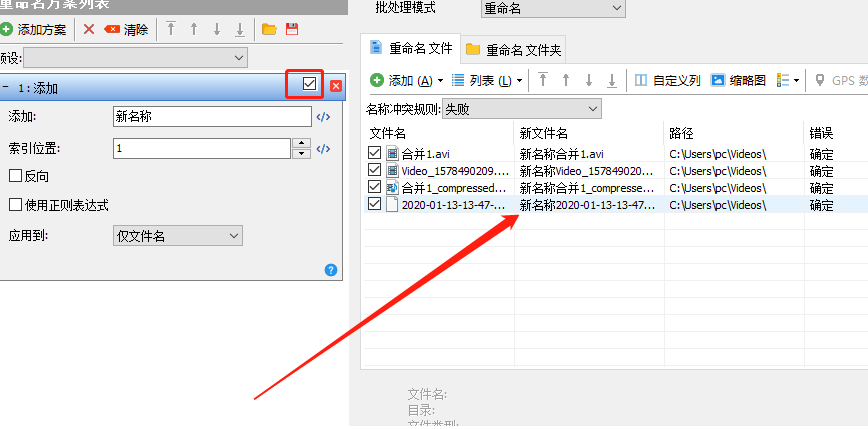Move file up in file list toolbar
Image resolution: width=868 pixels, height=429 pixels.
coord(566,80)
